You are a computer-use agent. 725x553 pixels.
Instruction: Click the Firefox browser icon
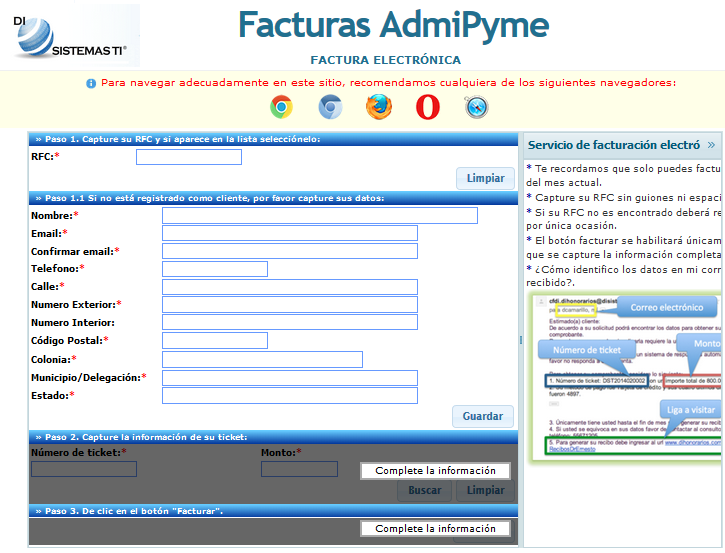379,107
